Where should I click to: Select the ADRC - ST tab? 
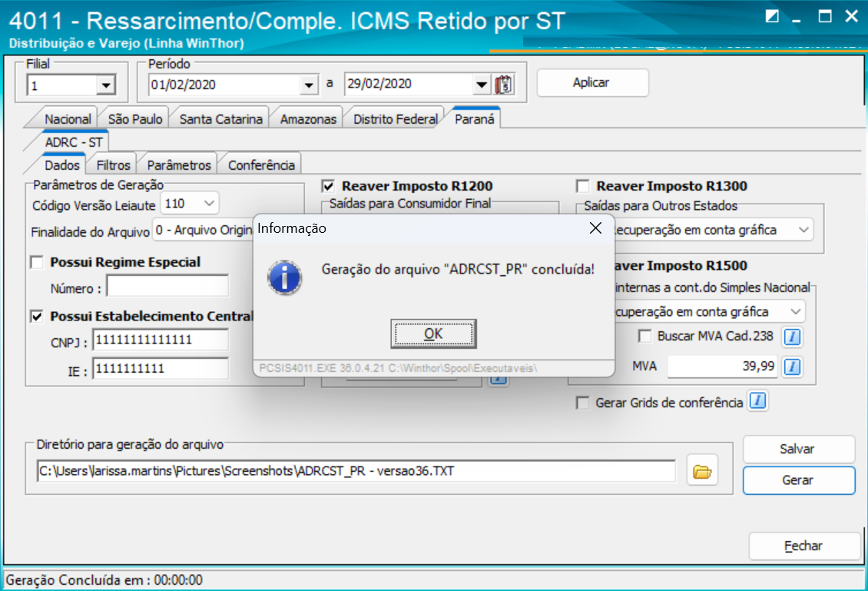[74, 142]
